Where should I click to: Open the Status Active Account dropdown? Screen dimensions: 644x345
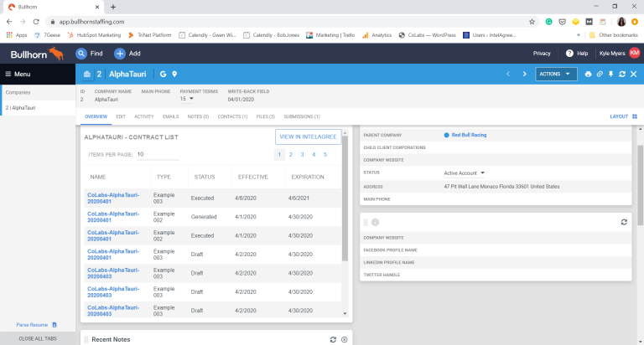pyautogui.click(x=482, y=172)
